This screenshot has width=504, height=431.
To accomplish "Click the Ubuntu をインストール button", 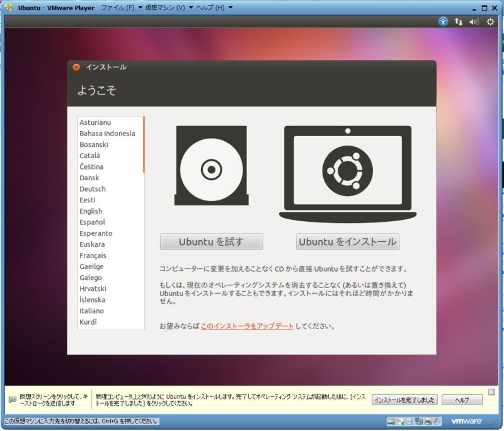I will pyautogui.click(x=348, y=242).
